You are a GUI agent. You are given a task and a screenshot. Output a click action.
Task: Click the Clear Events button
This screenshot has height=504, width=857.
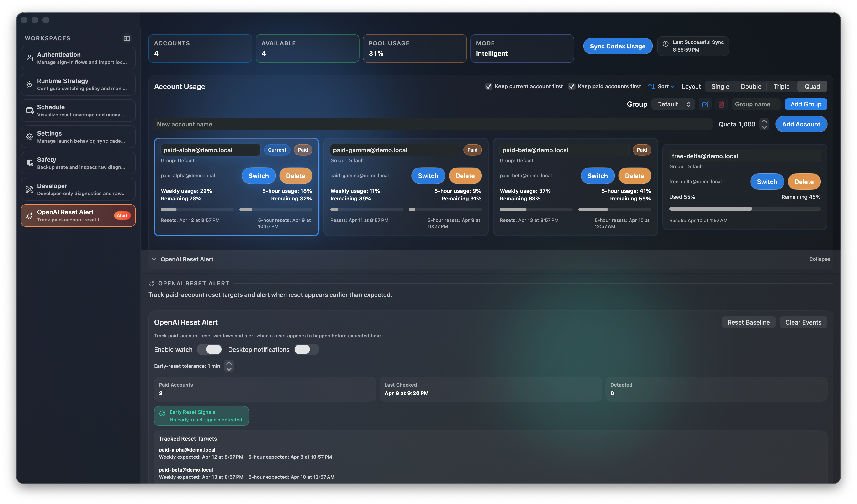pyautogui.click(x=803, y=322)
